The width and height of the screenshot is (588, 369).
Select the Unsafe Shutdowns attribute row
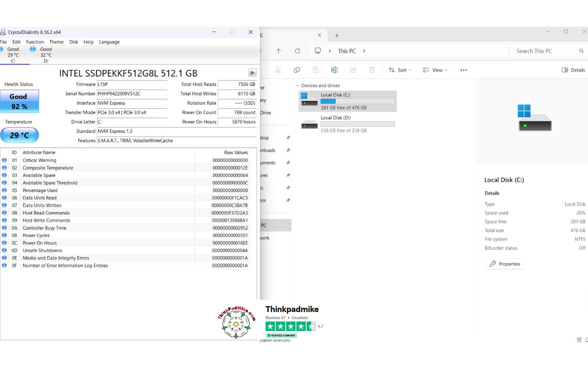click(x=125, y=250)
